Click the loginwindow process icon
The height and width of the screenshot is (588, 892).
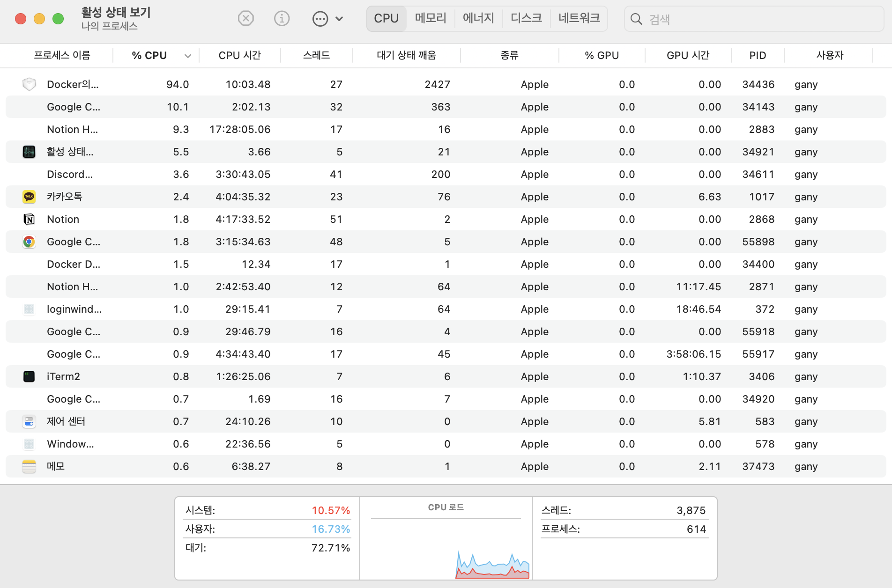[29, 309]
